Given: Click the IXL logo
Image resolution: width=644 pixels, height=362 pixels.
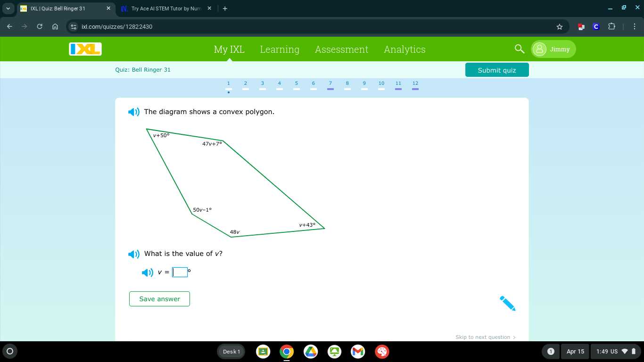Looking at the screenshot, I should point(85,49).
